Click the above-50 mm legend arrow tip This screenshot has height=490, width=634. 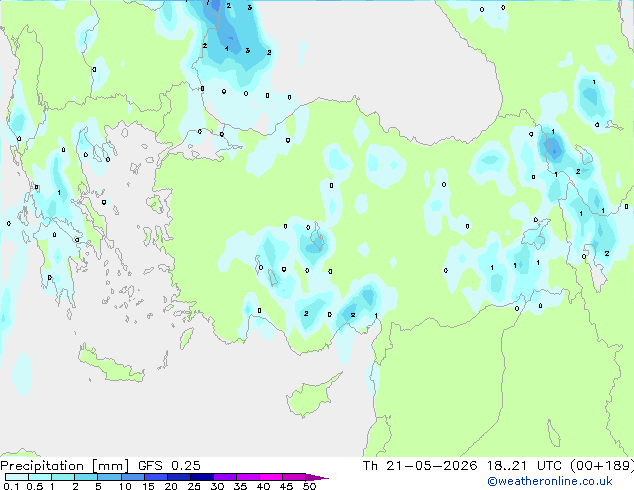tap(317, 478)
